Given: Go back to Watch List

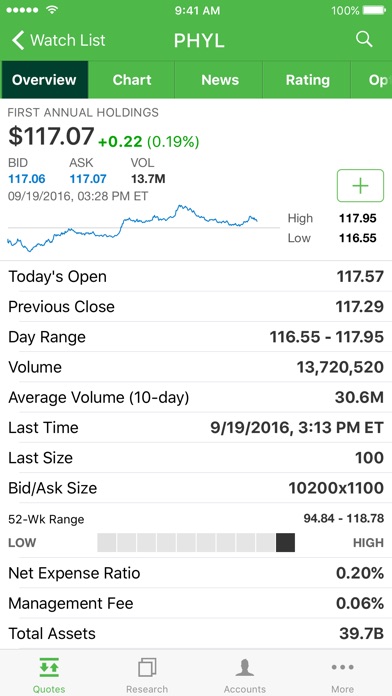Looking at the screenshot, I should click(59, 40).
